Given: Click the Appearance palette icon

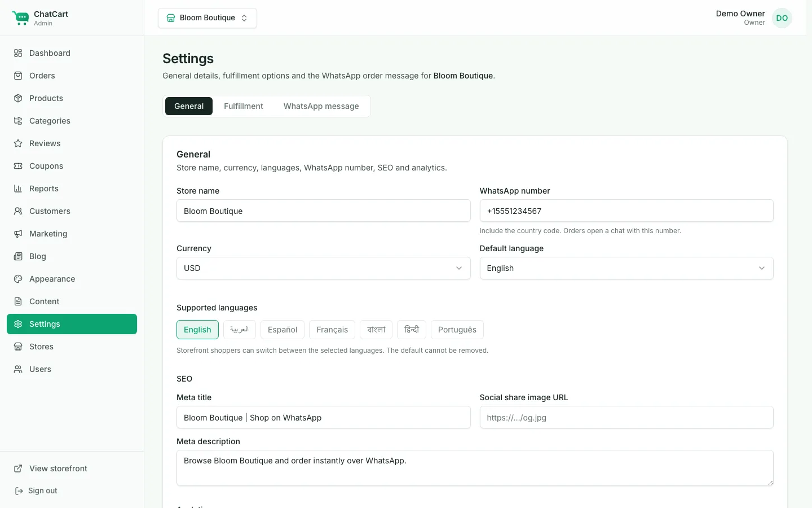Looking at the screenshot, I should (18, 279).
